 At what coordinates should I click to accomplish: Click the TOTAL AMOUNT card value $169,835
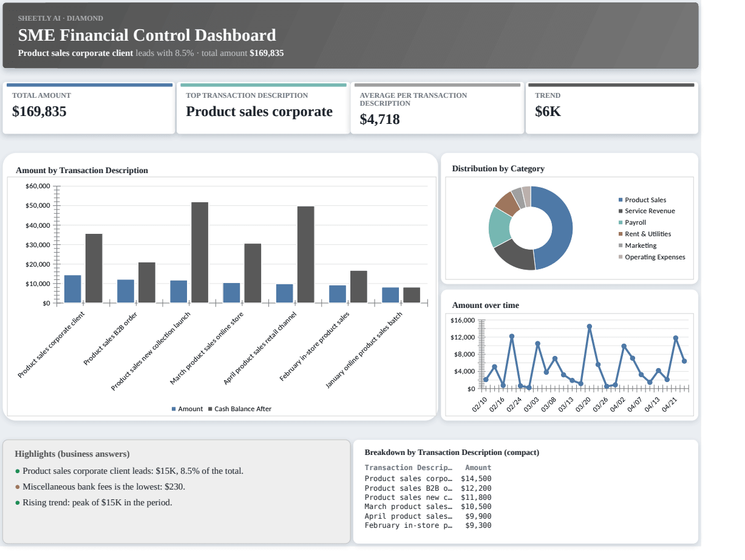(x=39, y=112)
